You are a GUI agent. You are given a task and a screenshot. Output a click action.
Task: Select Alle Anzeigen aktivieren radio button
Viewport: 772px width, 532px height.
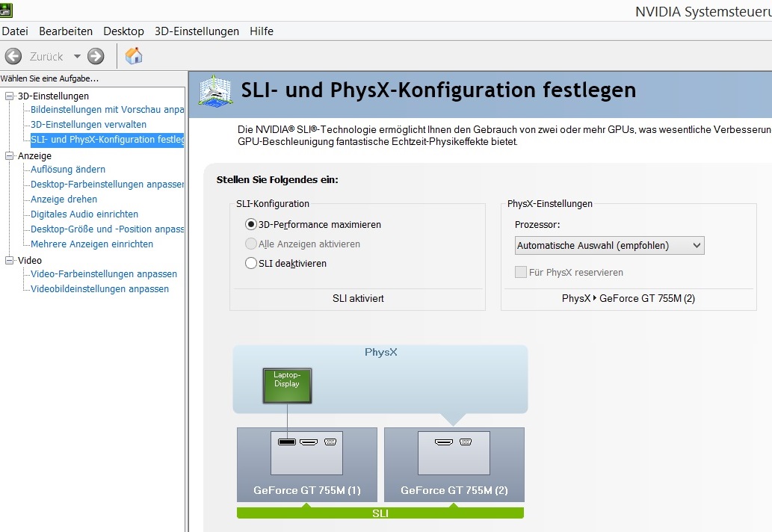click(251, 244)
